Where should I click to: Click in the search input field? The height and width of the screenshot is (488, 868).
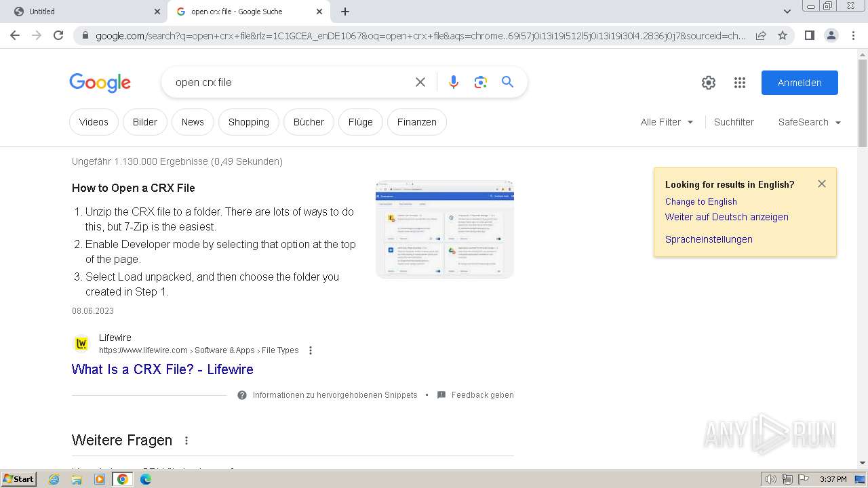288,82
